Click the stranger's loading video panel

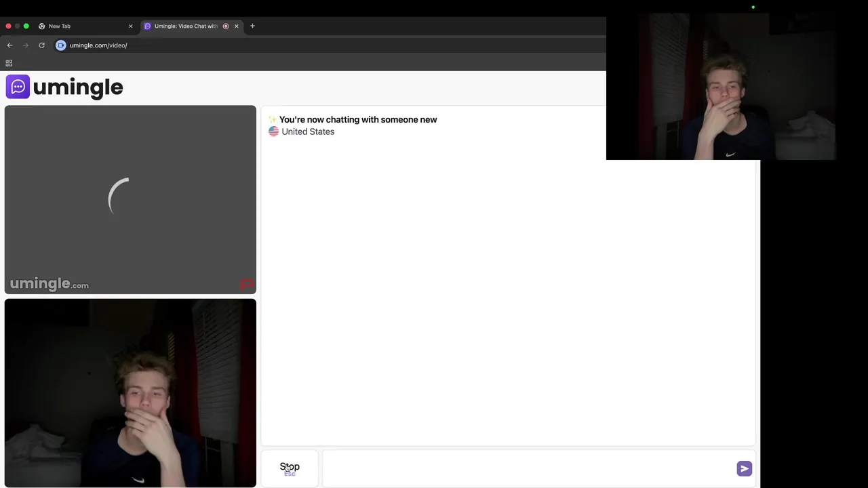tap(130, 200)
